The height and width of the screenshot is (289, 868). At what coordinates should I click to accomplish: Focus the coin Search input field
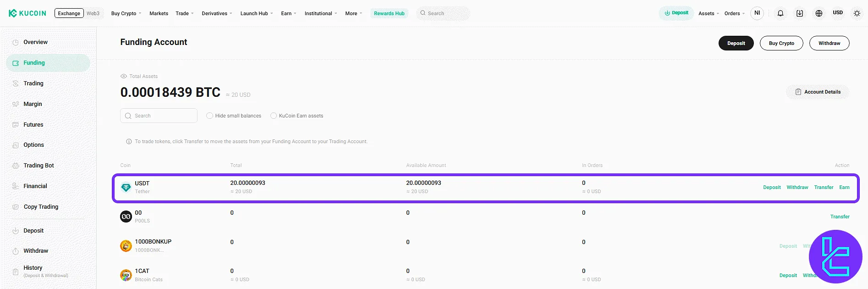pyautogui.click(x=159, y=116)
